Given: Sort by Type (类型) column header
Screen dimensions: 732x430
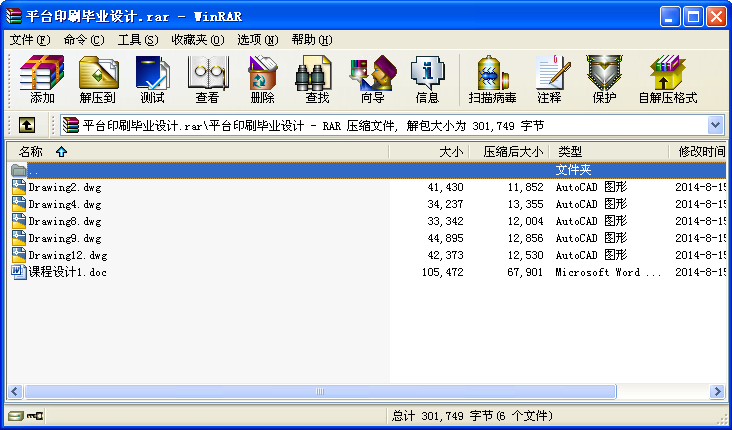Looking at the screenshot, I should click(x=608, y=151).
